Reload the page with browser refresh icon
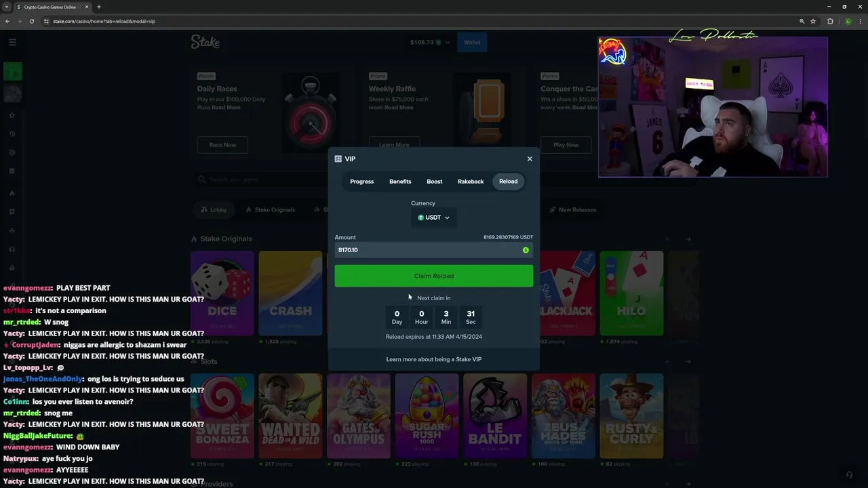This screenshot has height=488, width=868. pos(32,21)
